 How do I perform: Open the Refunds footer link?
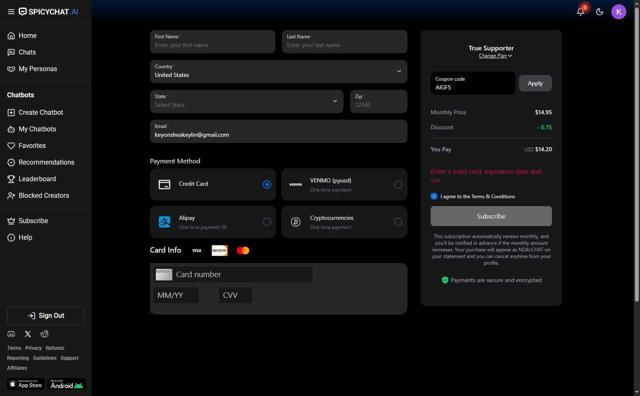click(55, 348)
